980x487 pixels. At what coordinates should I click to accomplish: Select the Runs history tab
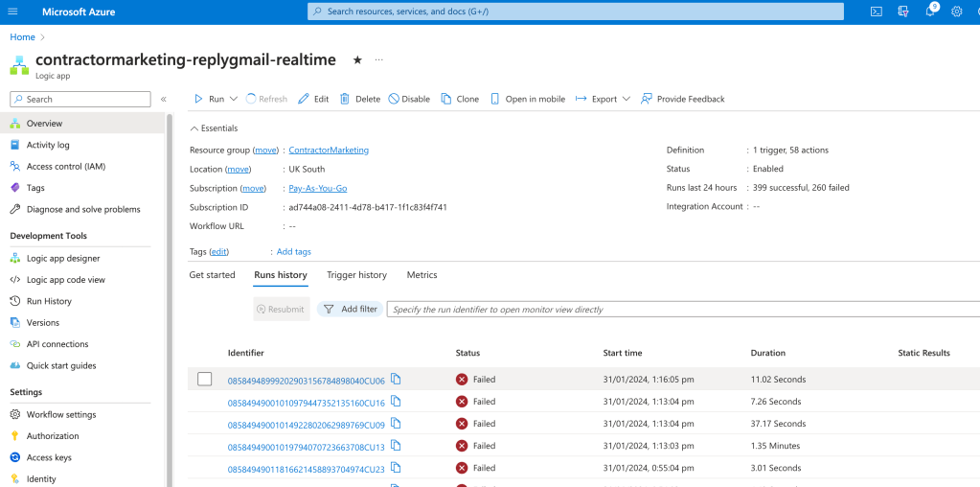(x=281, y=275)
